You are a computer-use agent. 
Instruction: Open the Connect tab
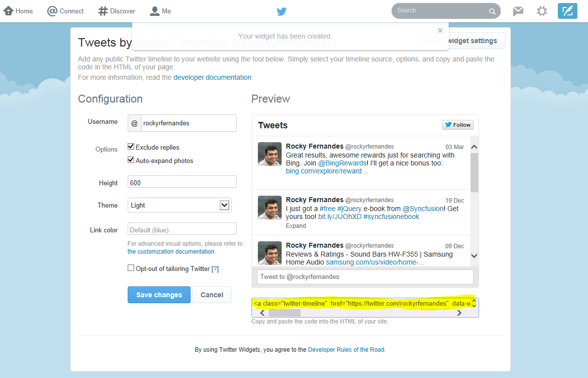65,11
